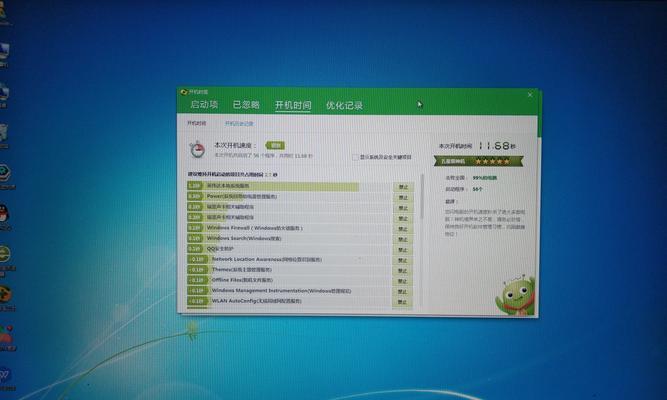The image size is (667, 400).
Task: Select the Offline Files item text
Action: [242, 280]
